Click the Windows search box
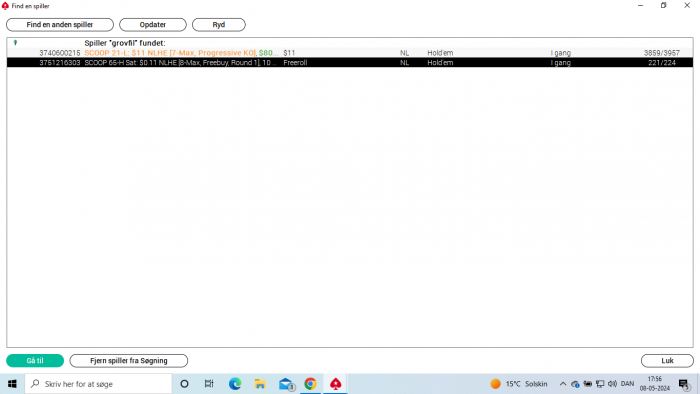 pos(98,384)
